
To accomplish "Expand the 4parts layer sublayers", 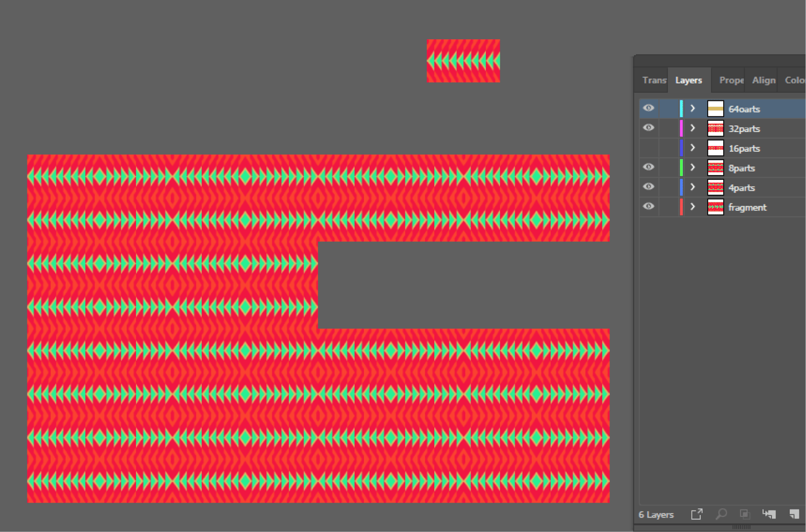I will point(693,187).
